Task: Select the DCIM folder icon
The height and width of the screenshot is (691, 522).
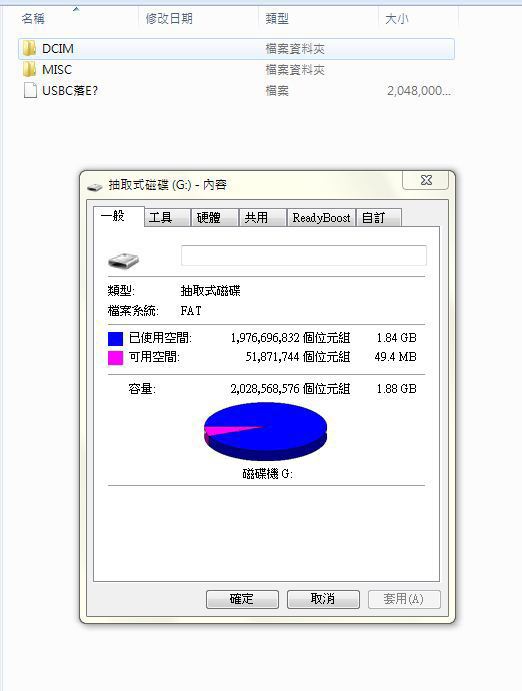Action: click(x=29, y=48)
